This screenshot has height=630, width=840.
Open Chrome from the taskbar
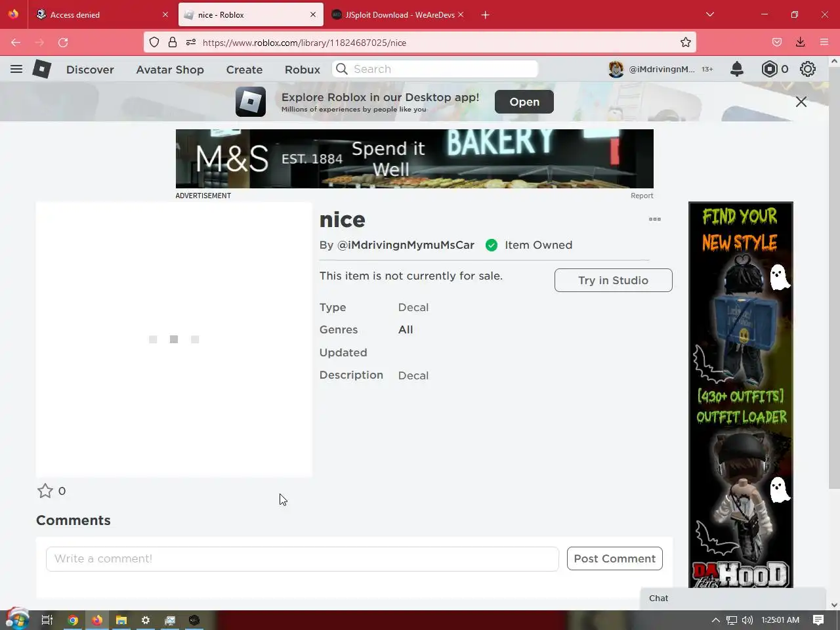[x=73, y=619]
